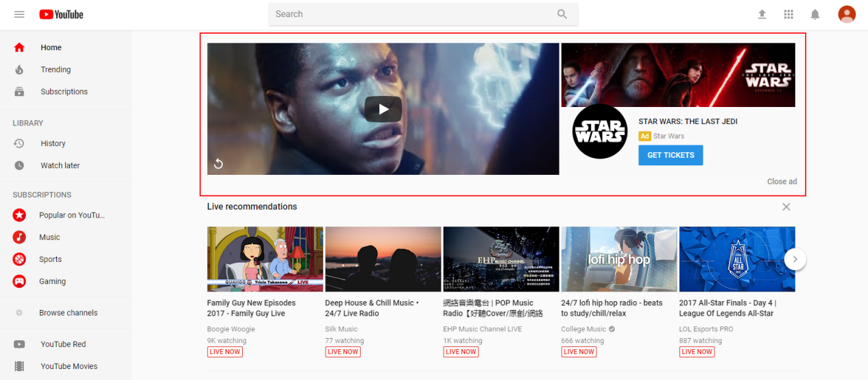This screenshot has height=380, width=868.
Task: Open the account avatar menu
Action: tap(847, 14)
